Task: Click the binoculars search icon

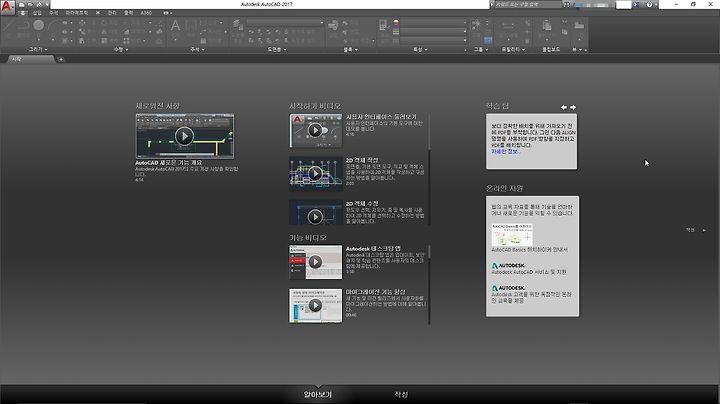Action: click(x=567, y=5)
